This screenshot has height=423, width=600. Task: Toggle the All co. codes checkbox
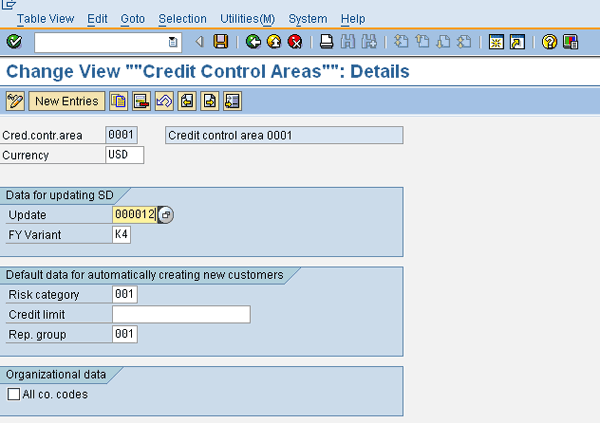[x=14, y=394]
